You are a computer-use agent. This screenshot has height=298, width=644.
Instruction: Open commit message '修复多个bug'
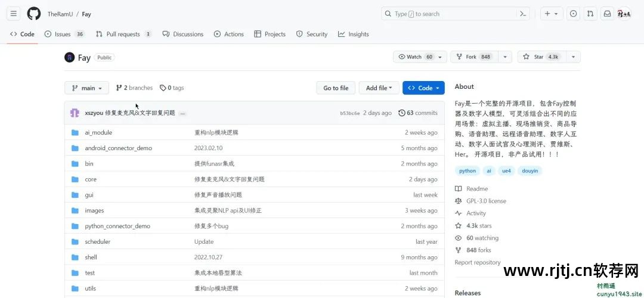tap(212, 226)
